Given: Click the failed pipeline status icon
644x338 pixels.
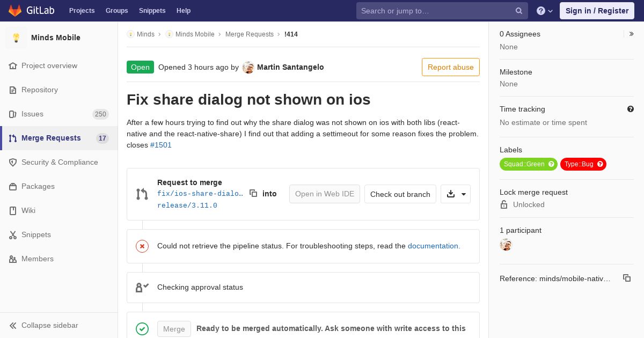Looking at the screenshot, I should (x=142, y=246).
